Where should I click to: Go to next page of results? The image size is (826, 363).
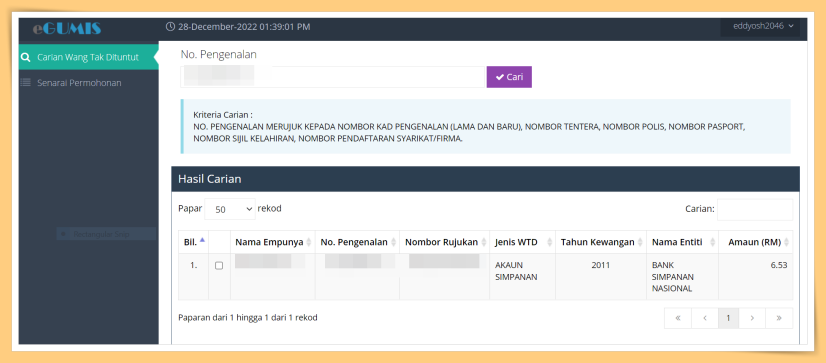752,318
